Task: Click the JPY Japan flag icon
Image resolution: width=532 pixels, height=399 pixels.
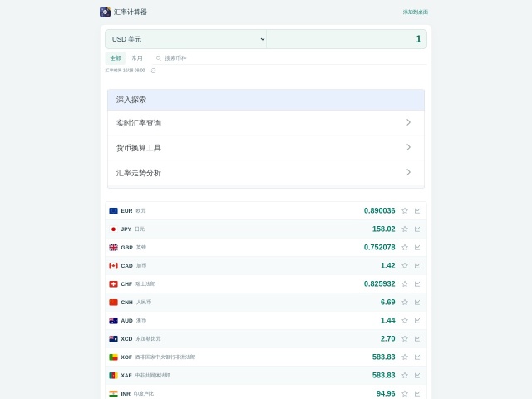Action: (x=113, y=229)
